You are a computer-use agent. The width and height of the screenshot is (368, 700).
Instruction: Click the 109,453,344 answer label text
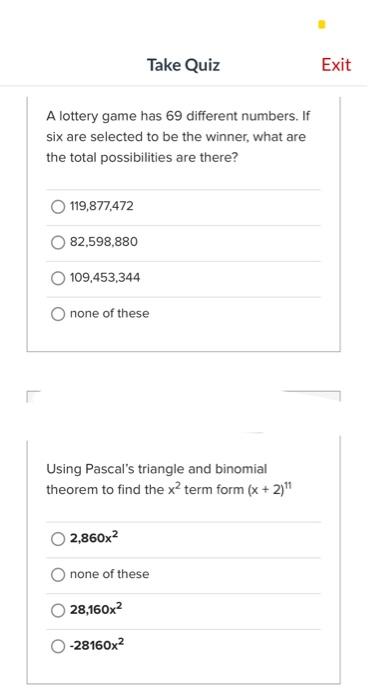pyautogui.click(x=105, y=278)
